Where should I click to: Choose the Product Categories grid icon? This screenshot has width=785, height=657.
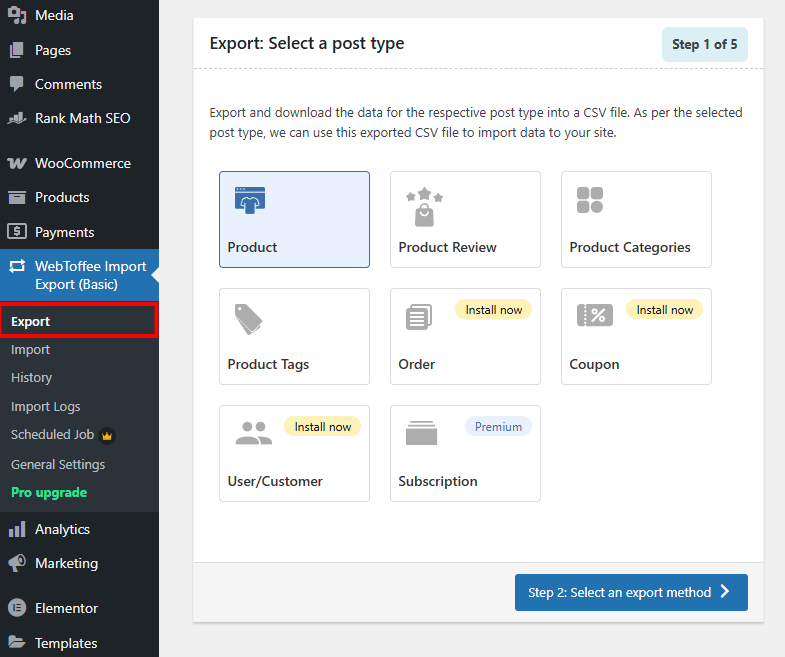[590, 200]
